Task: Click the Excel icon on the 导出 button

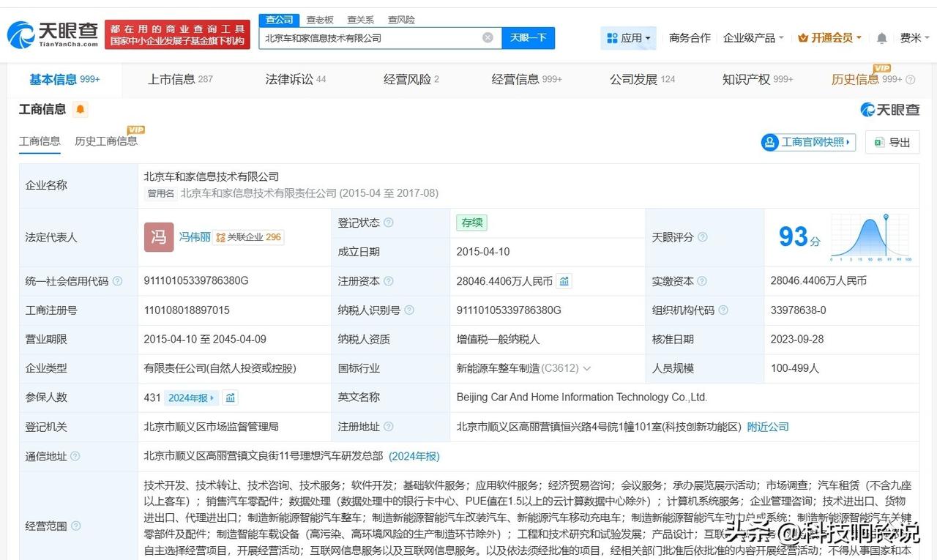Action: coord(878,142)
